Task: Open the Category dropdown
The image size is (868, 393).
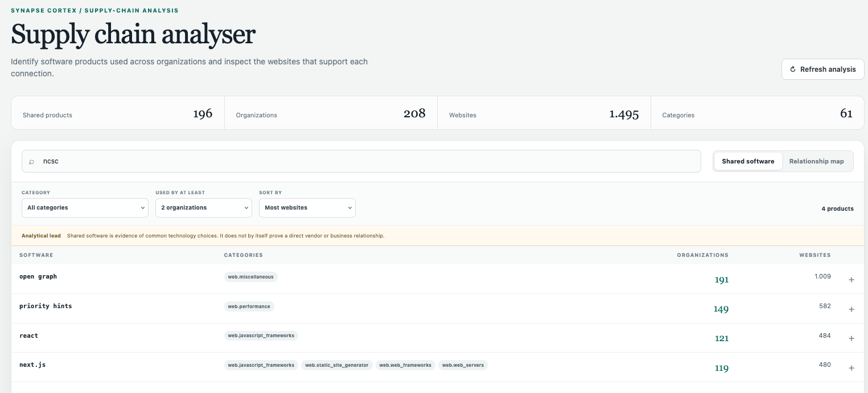Action: coord(85,208)
